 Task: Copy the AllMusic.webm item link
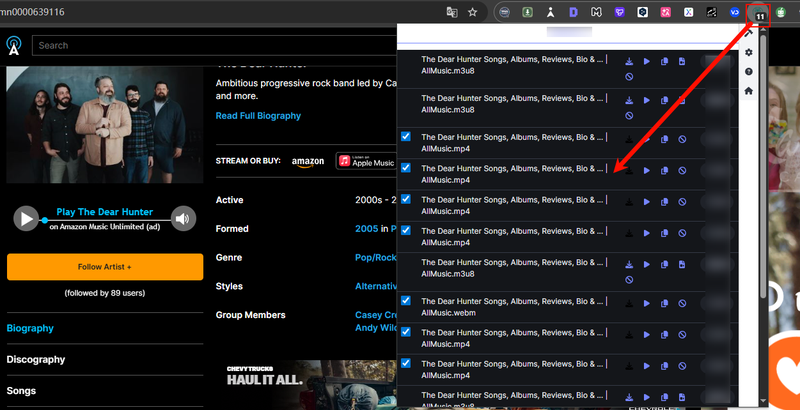tap(664, 303)
